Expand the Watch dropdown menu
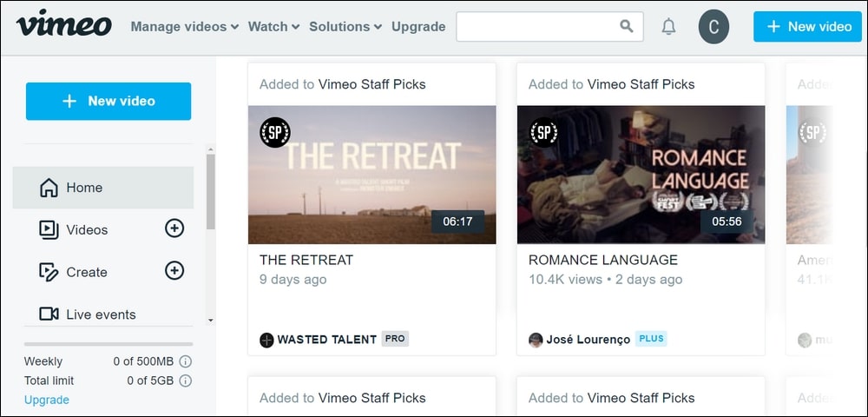868x417 pixels. (273, 27)
